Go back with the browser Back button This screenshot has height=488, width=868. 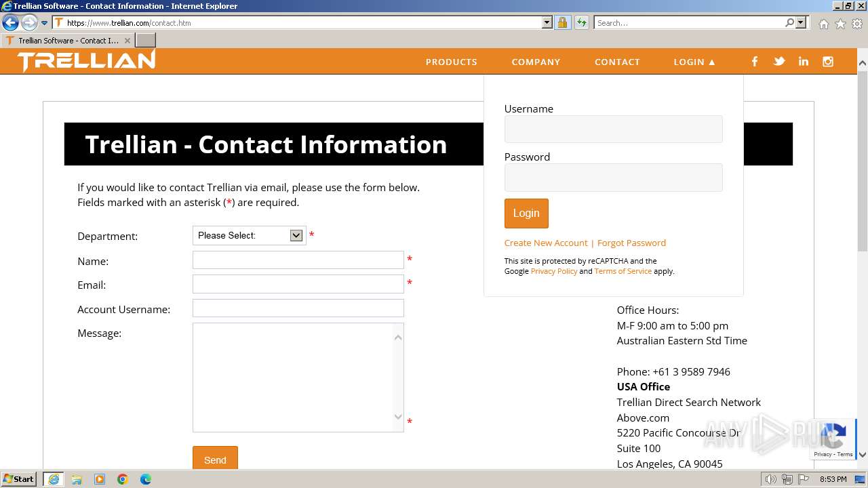10,22
